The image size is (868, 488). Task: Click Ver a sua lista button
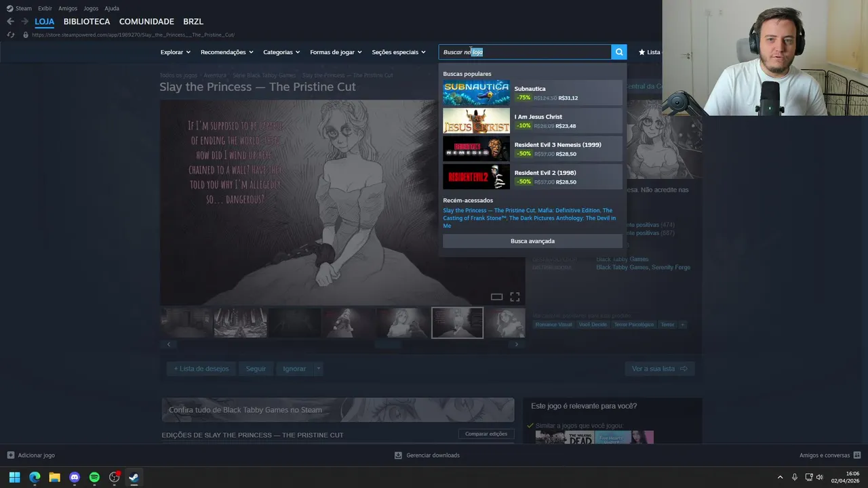point(659,369)
